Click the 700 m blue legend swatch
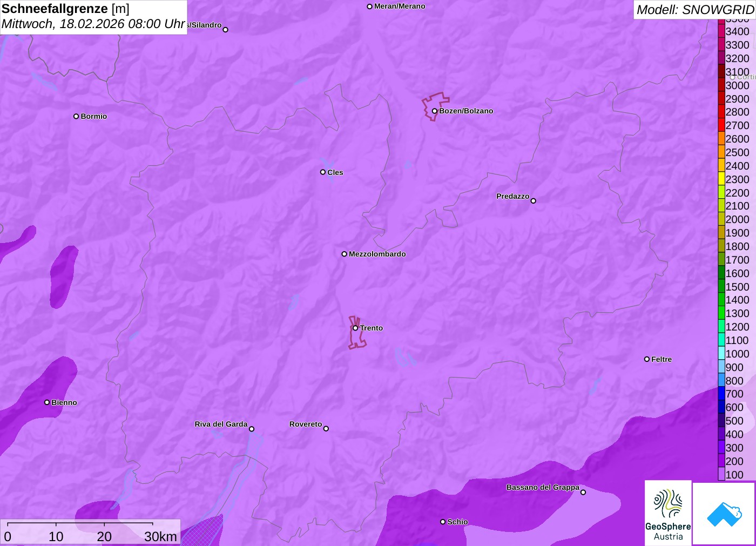756x546 pixels. 721,393
